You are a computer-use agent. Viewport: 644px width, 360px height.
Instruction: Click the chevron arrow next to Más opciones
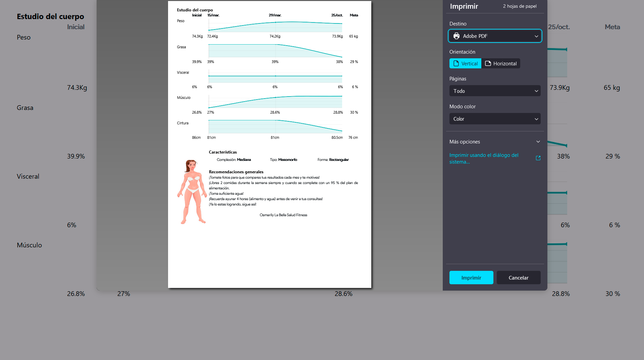click(x=538, y=142)
